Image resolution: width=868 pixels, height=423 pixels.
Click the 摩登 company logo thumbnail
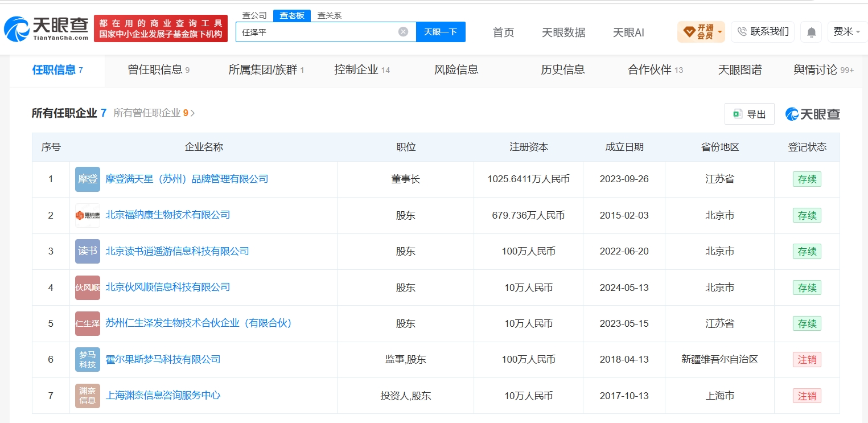tap(88, 179)
